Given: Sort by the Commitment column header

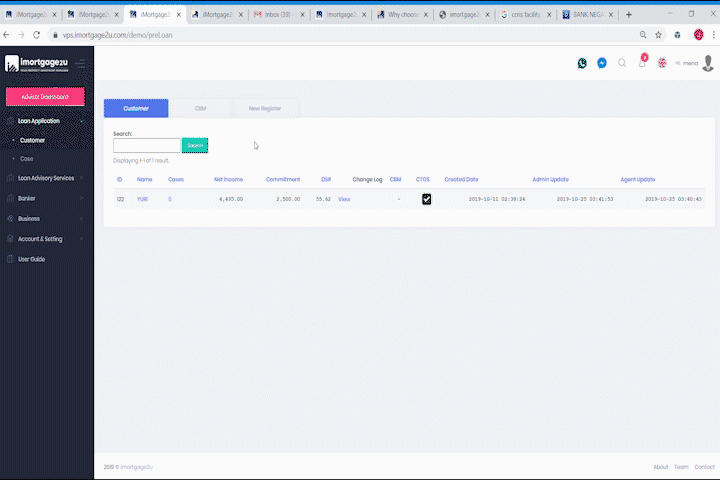Looking at the screenshot, I should (x=283, y=179).
